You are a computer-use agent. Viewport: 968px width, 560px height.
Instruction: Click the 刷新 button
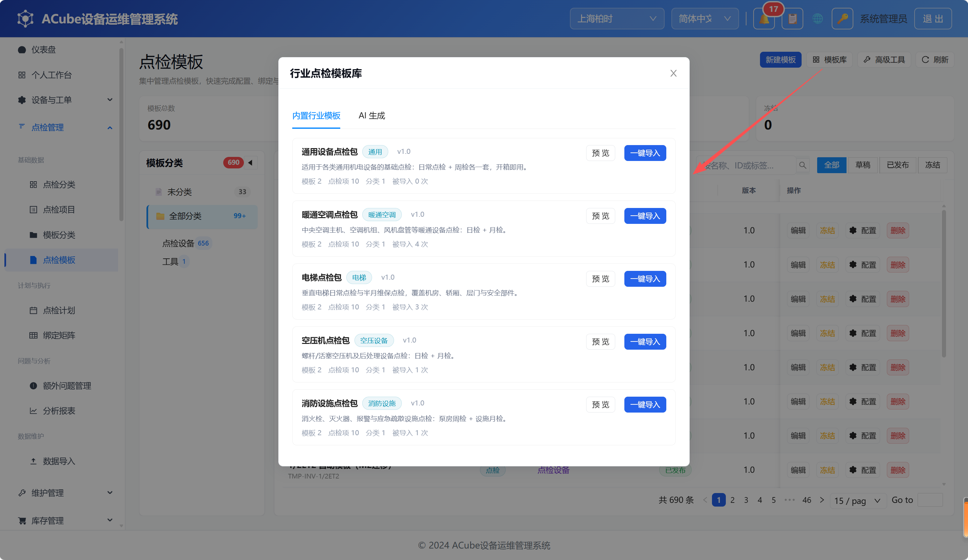[935, 60]
